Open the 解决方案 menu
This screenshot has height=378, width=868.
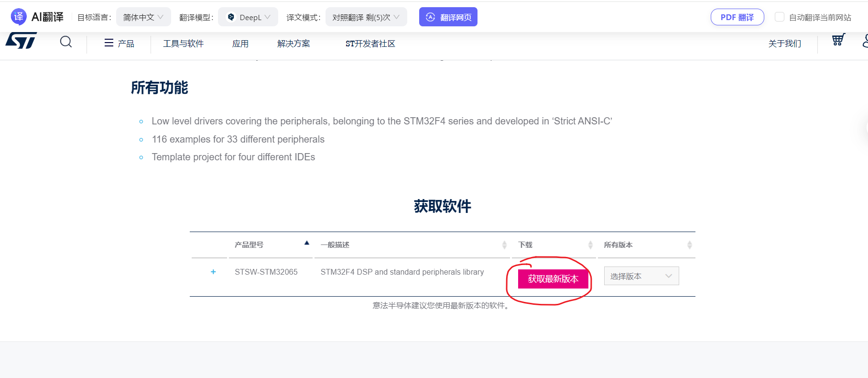[293, 44]
